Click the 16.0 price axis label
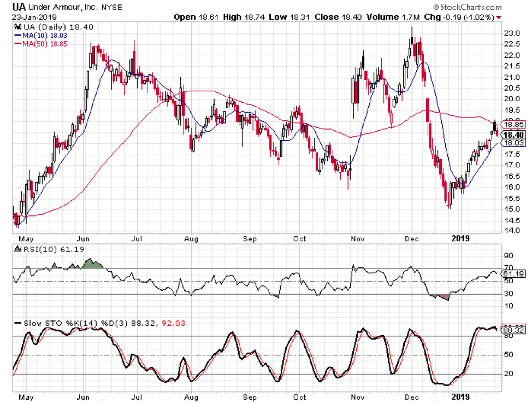The image size is (532, 403). [x=512, y=187]
